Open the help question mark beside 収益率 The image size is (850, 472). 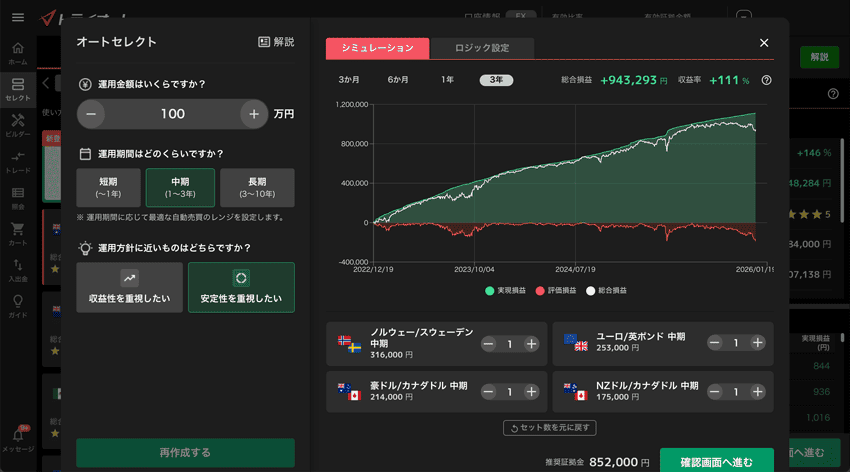coord(766,80)
